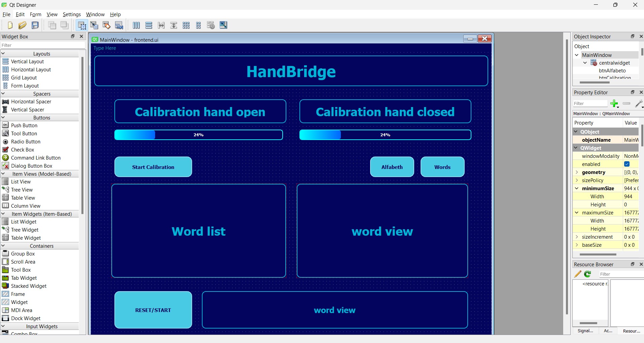Float the Widget Box panel
This screenshot has width=644, height=343.
tap(73, 36)
